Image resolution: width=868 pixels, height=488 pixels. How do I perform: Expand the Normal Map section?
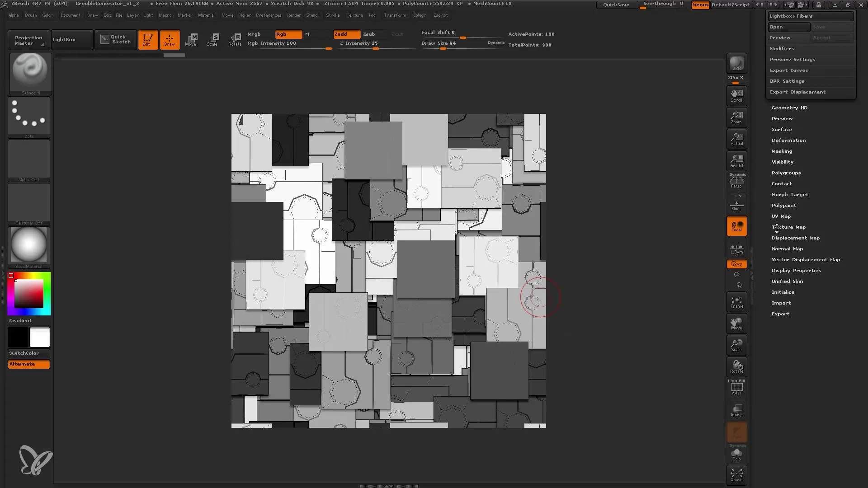[x=787, y=249]
